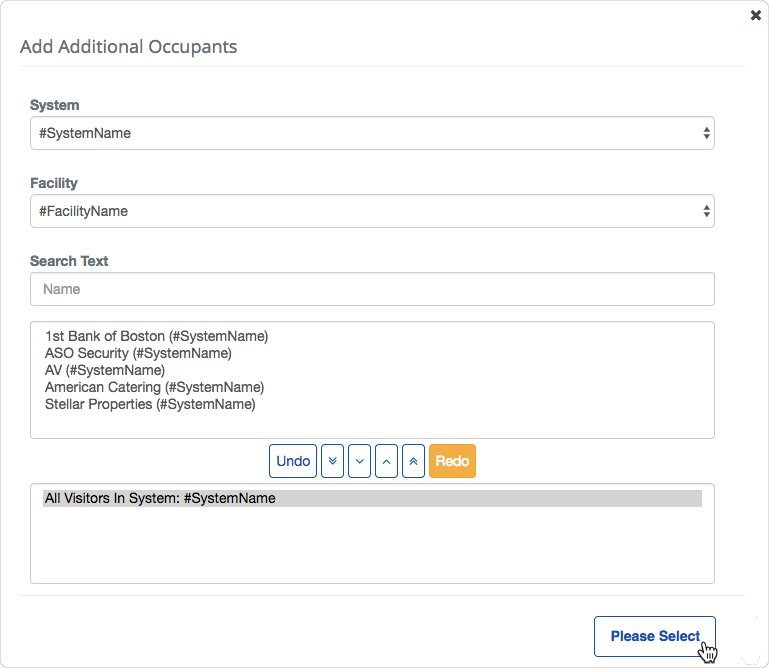Screen dimensions: 769x668
Task: Close the Add Additional Occupants dialog
Action: (755, 16)
